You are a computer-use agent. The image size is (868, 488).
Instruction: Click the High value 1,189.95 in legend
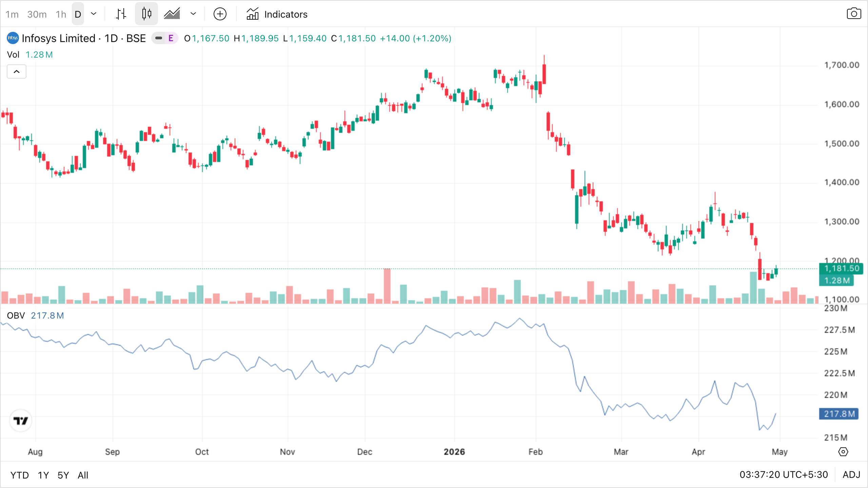[260, 38]
